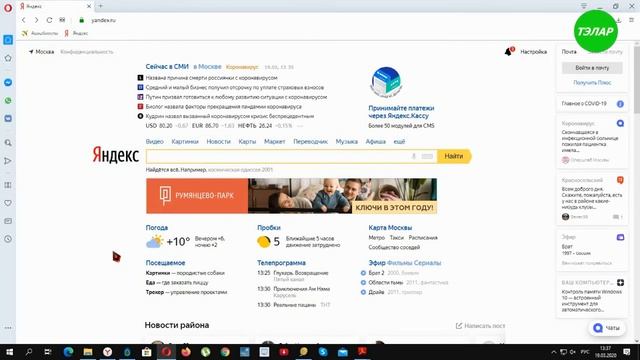Reload the yandex.ru page
The image size is (640, 360).
click(49, 20)
